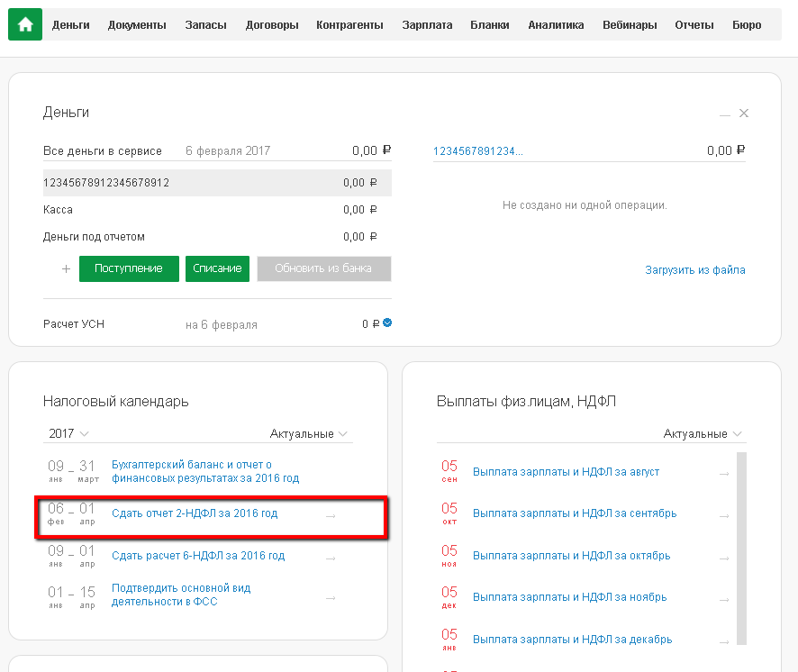
Task: Open Выплата зарплаты и НДФЛ за ноябрь
Action: (x=569, y=596)
